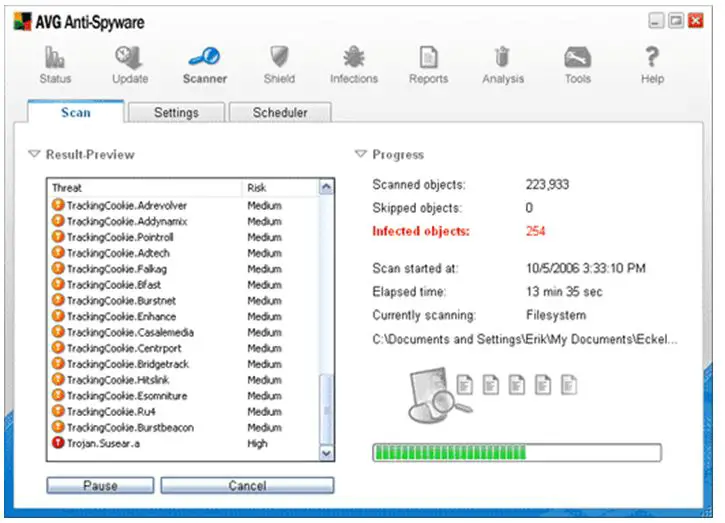725x523 pixels.
Task: Select the TrackingCookie.Centrport row
Action: tap(184, 348)
